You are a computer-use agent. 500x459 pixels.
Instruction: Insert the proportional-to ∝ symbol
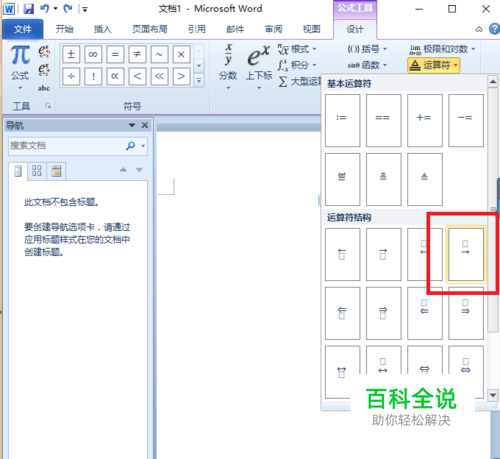[x=115, y=77]
